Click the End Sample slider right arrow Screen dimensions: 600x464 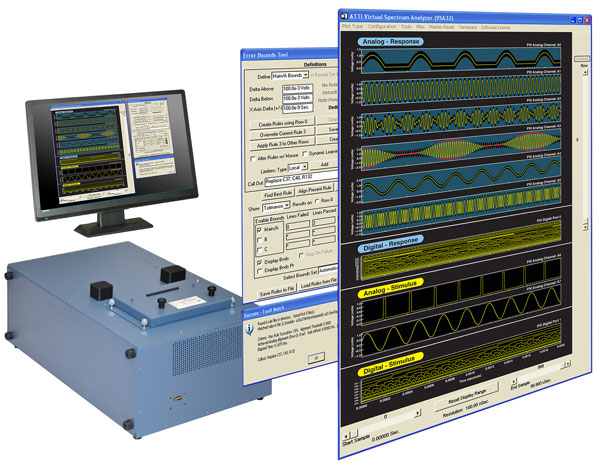click(569, 363)
